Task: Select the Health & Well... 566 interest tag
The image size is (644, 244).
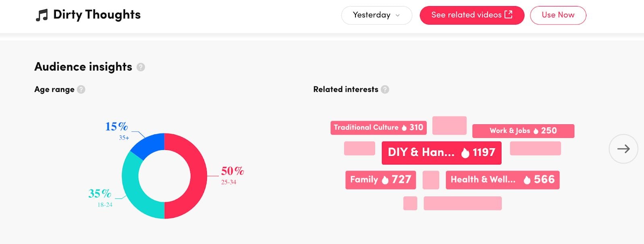Action: (x=502, y=180)
